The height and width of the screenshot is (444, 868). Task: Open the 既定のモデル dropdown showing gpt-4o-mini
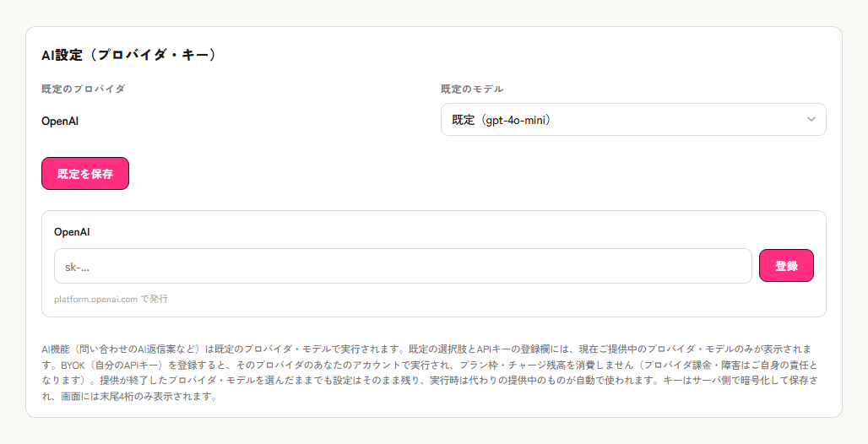pyautogui.click(x=633, y=120)
